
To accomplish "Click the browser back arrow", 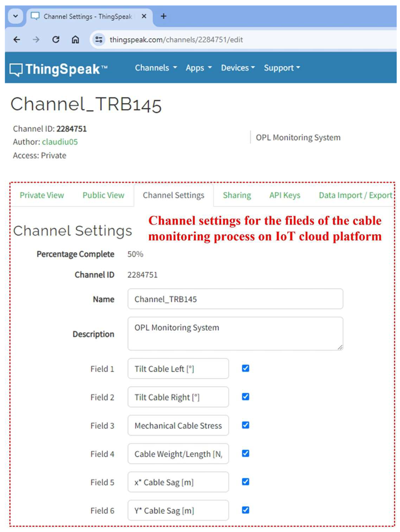I will 17,39.
